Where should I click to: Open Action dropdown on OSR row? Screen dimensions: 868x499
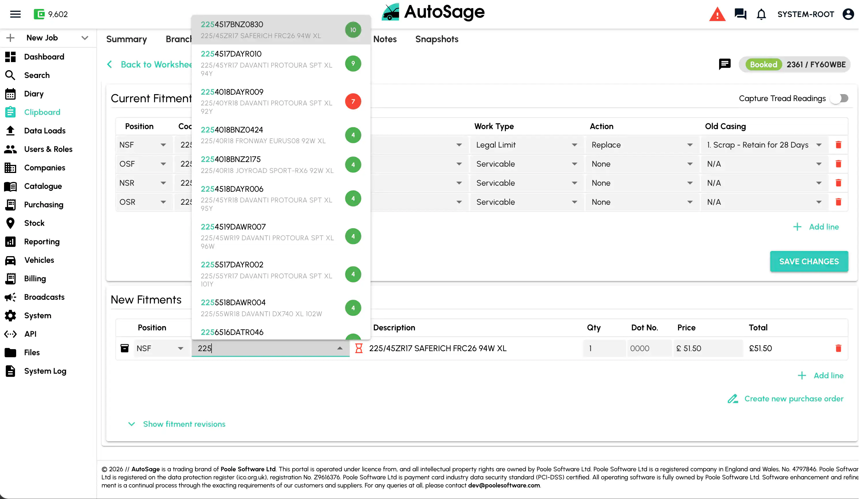642,202
